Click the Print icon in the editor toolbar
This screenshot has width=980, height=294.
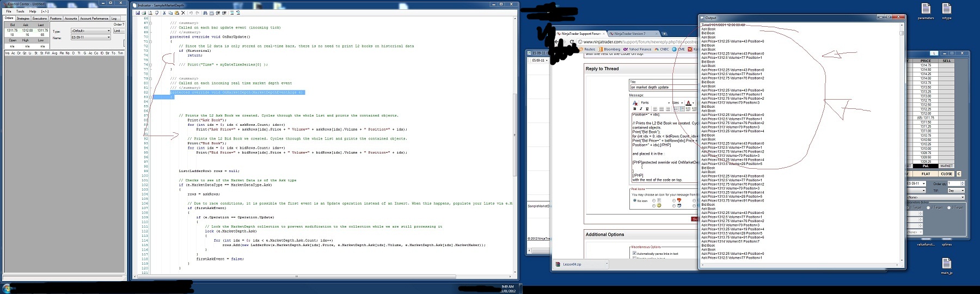(x=144, y=13)
